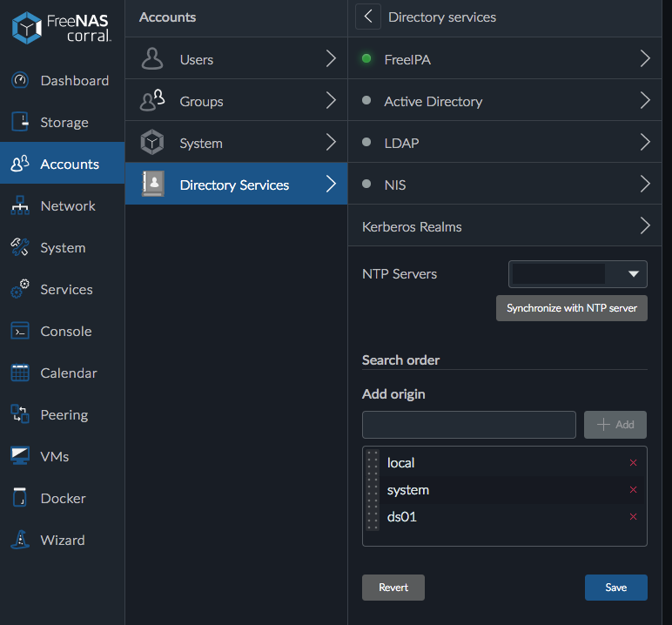Click the FreeNAS Corral logo
672x625 pixels.
(62, 28)
